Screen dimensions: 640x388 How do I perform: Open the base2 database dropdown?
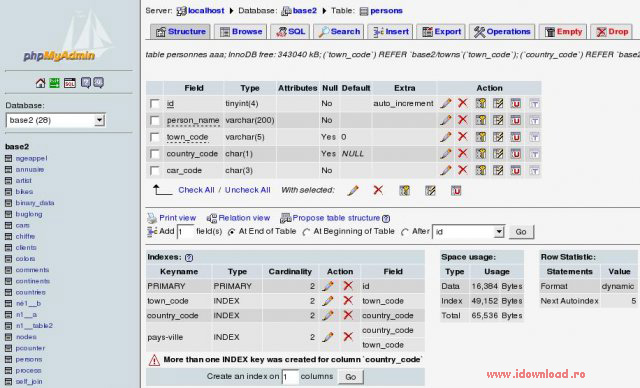(x=56, y=120)
